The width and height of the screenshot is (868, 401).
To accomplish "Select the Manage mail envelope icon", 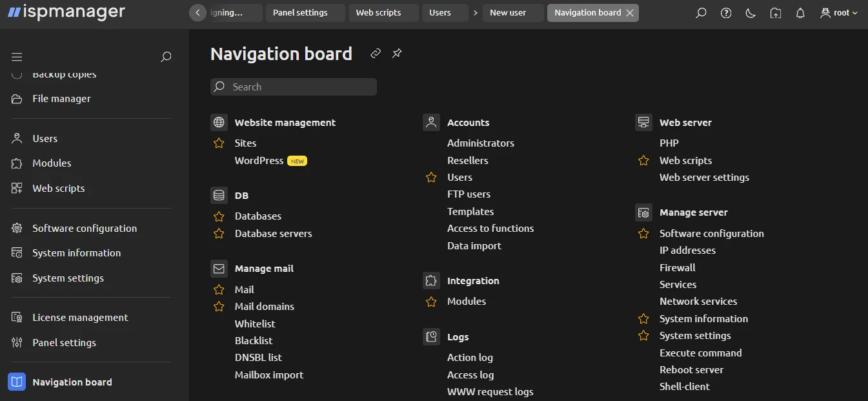I will 219,268.
